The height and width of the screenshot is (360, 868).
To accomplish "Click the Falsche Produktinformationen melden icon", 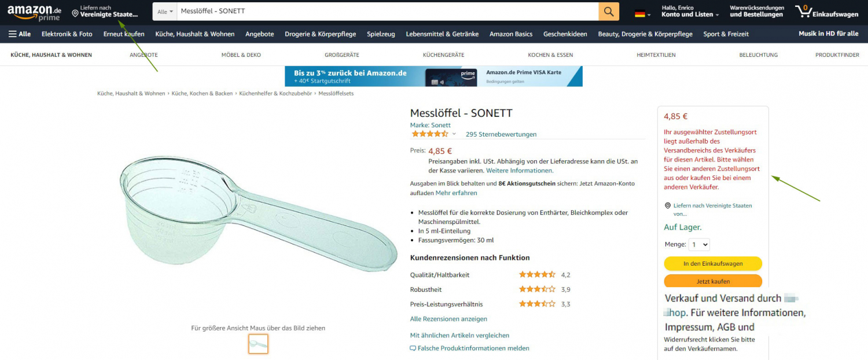I will tap(413, 348).
